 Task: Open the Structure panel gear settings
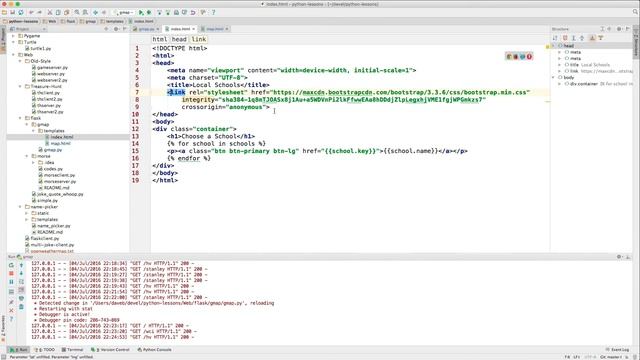[x=619, y=29]
